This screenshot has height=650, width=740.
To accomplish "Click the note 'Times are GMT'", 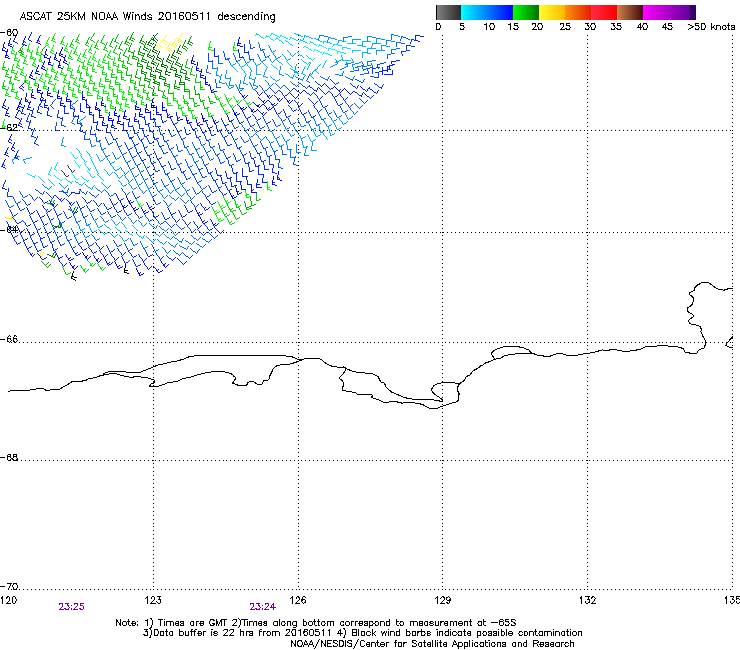I will pos(192,623).
